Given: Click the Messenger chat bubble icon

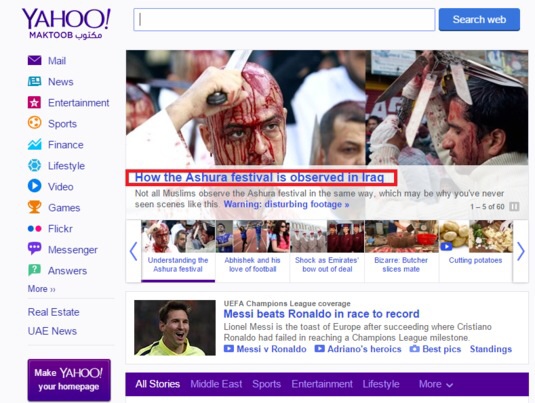Looking at the screenshot, I should (x=34, y=248).
